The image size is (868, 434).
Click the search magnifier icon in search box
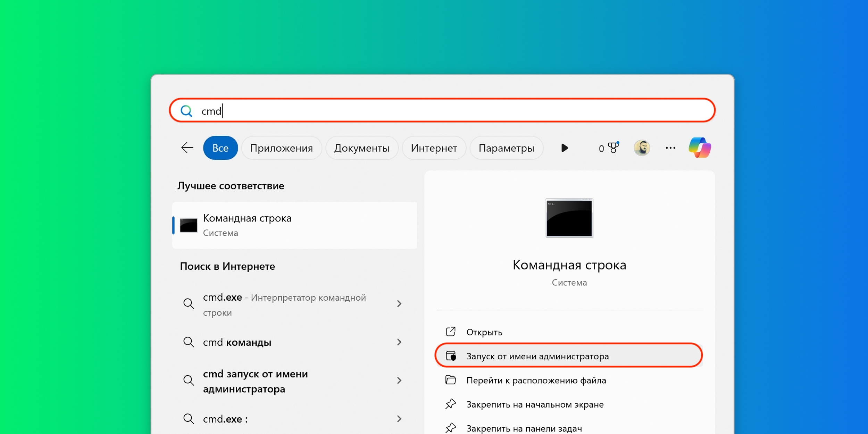tap(186, 111)
